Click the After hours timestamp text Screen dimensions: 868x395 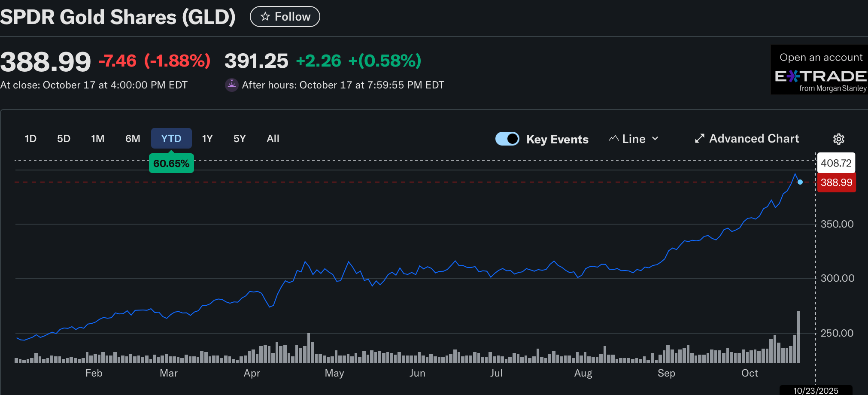343,85
